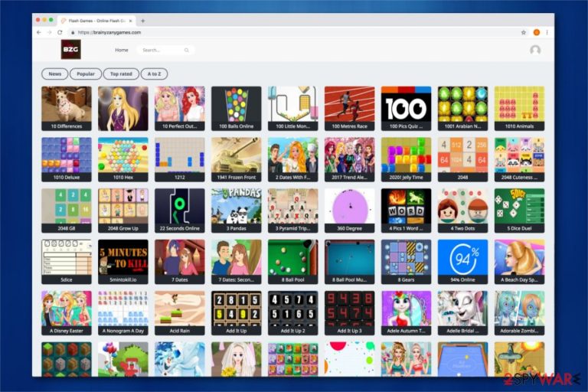Viewport: 588px width, 392px height.
Task: Open Chrome three-dot menu
Action: coord(547,33)
